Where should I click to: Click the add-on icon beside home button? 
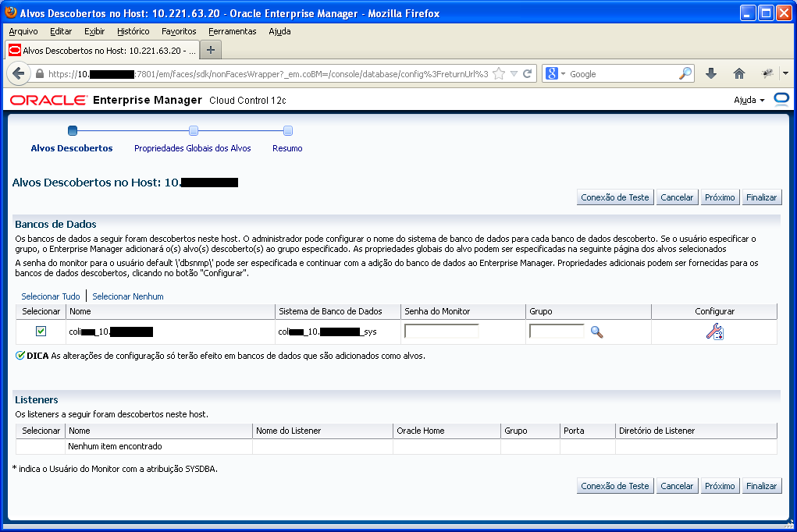(x=767, y=73)
